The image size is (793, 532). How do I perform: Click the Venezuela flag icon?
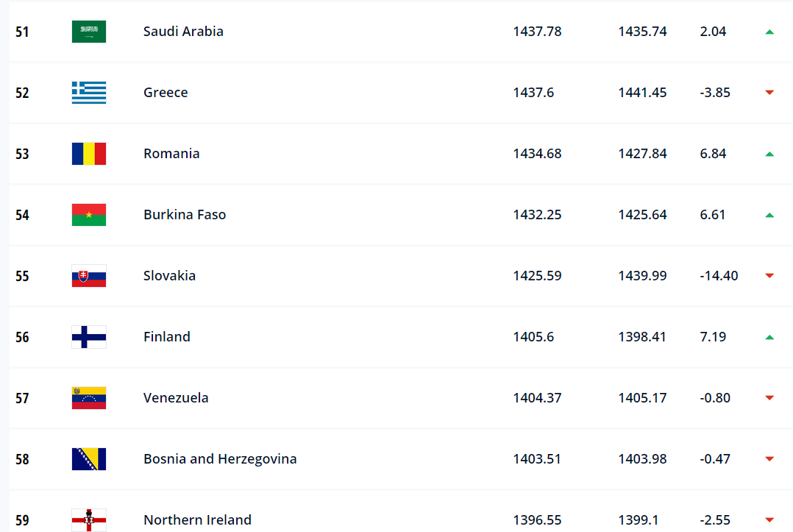[x=89, y=398]
